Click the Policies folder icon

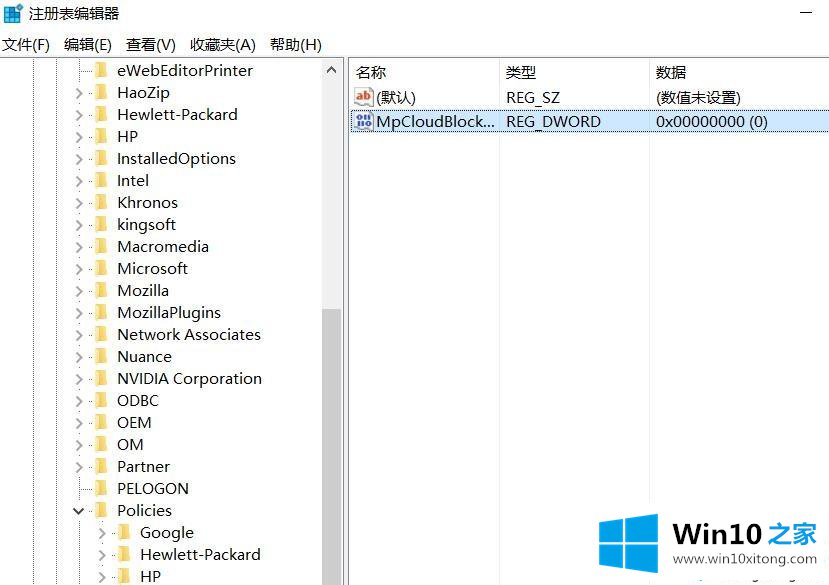coord(102,510)
